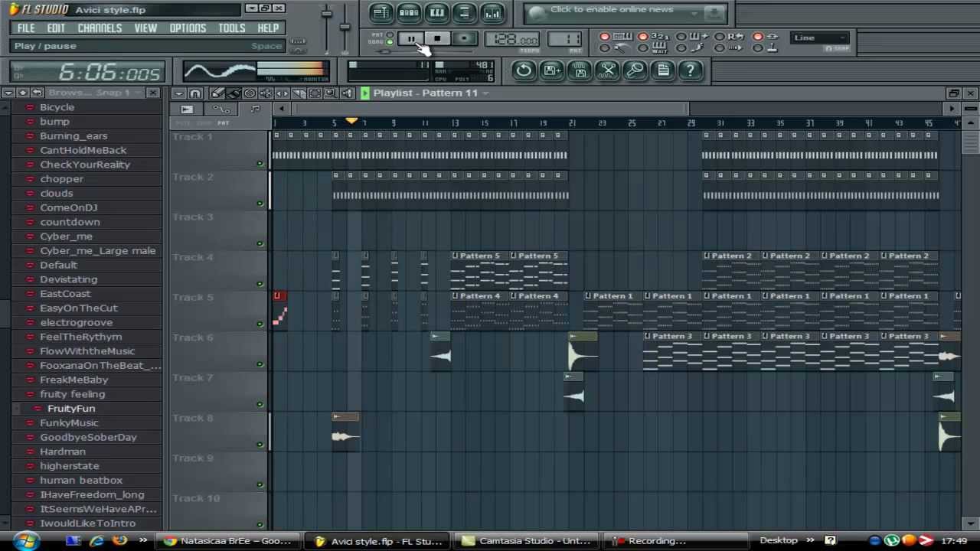Click the save new version icon
Viewport: 980px width, 551px height.
[551, 70]
